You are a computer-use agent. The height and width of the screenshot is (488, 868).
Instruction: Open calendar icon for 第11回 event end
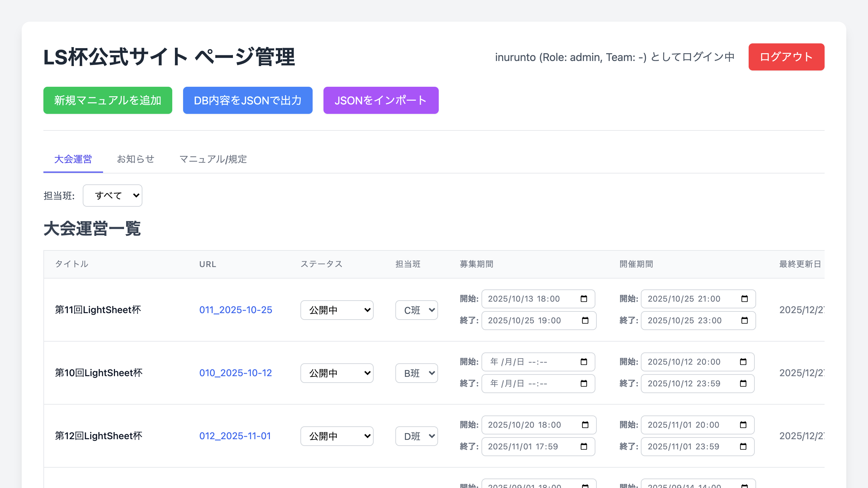[x=744, y=320]
